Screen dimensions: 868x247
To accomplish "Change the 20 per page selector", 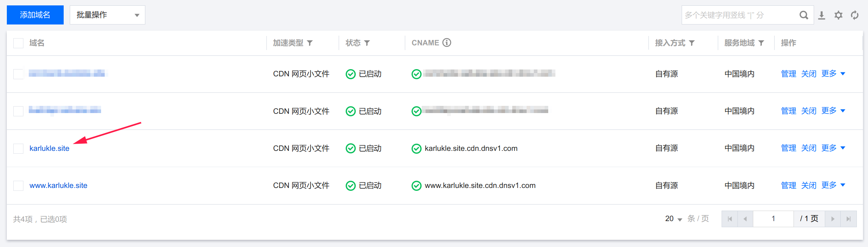I will (673, 219).
